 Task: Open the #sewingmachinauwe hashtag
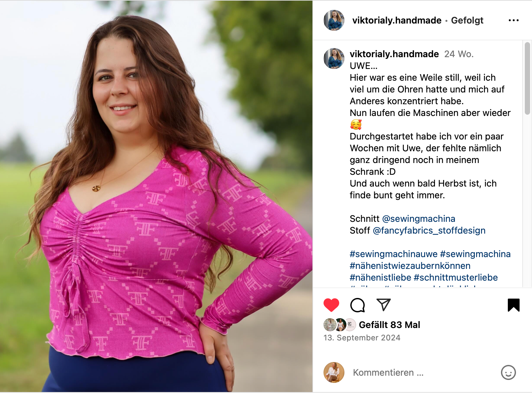[393, 254]
